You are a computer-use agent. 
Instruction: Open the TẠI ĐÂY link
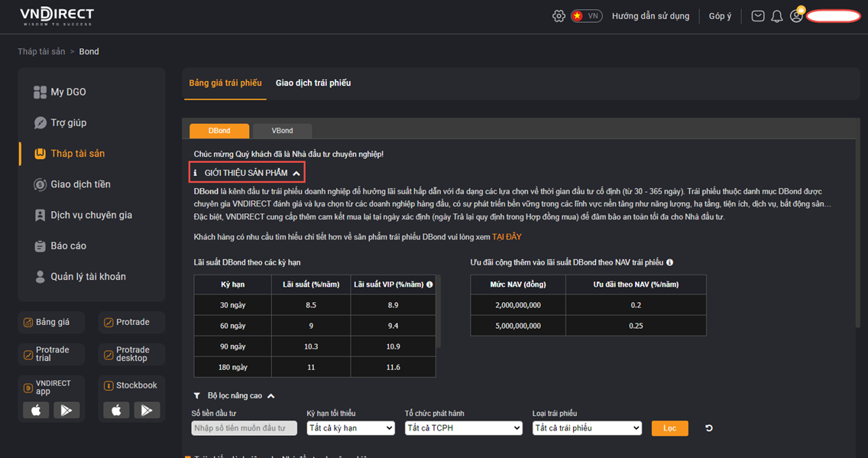point(507,237)
